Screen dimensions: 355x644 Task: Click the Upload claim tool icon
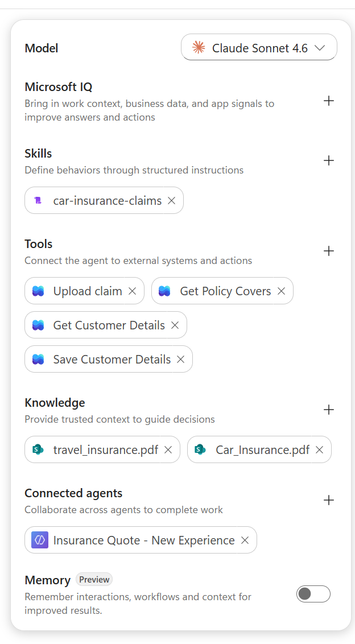click(x=38, y=291)
